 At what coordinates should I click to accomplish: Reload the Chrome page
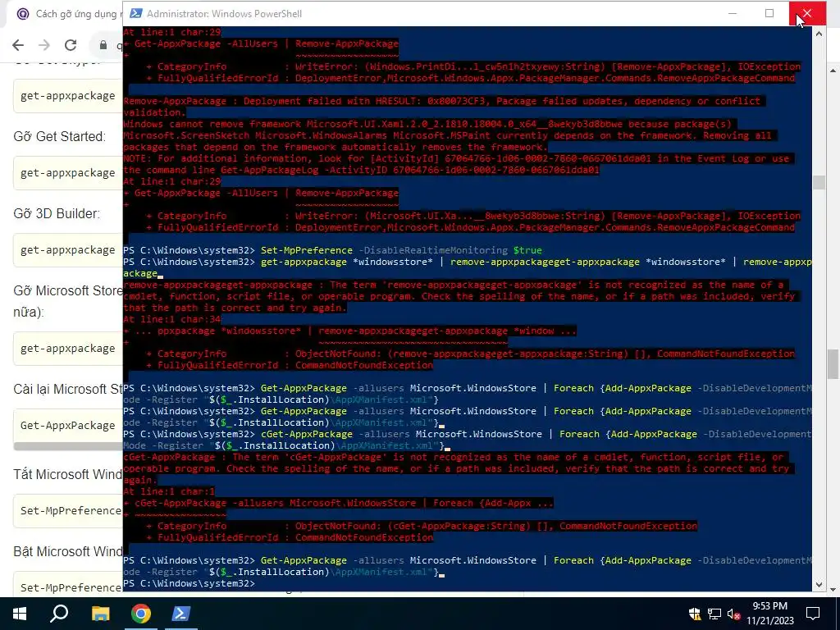pyautogui.click(x=71, y=45)
